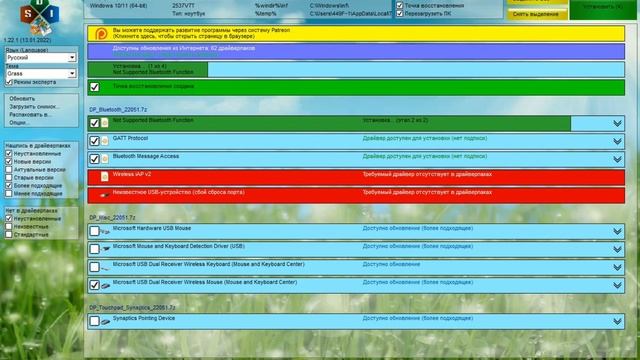Viewport: 640px width, 360px height.
Task: Disable the 'Новые версии' filter checkbox
Action: pyautogui.click(x=9, y=162)
